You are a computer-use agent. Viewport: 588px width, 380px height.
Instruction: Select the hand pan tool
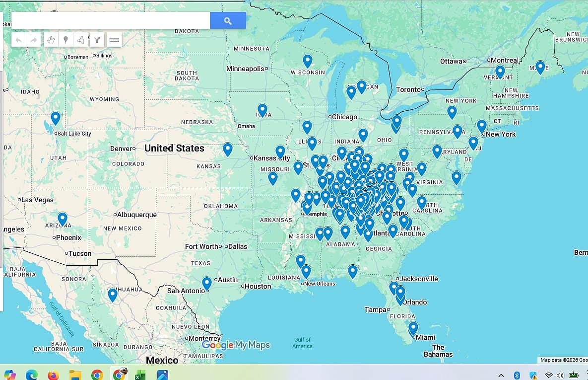click(50, 40)
